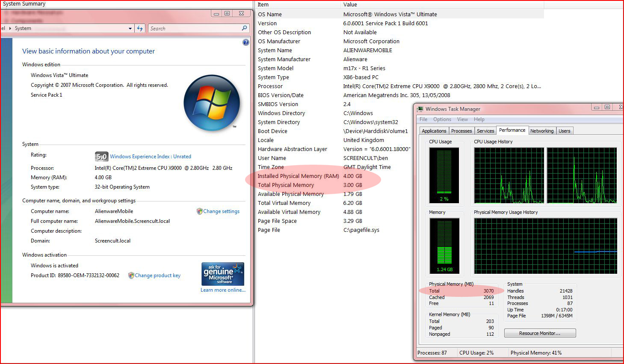This screenshot has height=364, width=624.
Task: Click the Processor row in System Summary list
Action: click(399, 86)
